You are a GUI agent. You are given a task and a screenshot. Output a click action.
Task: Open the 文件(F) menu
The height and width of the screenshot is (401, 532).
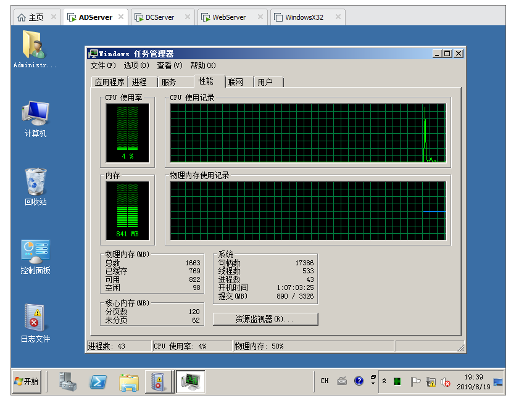[102, 65]
